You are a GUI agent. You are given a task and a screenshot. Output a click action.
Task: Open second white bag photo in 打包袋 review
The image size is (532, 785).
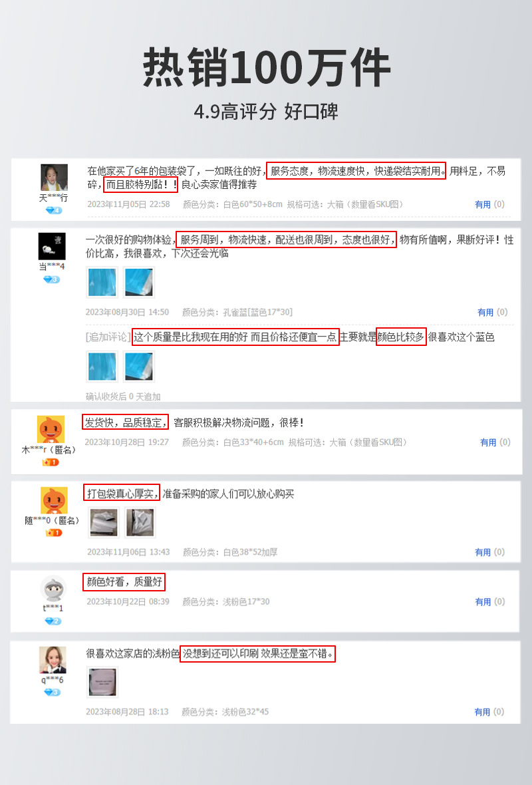pos(140,522)
